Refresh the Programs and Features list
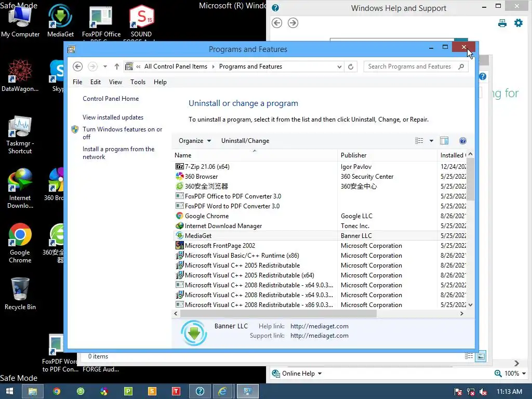Image resolution: width=532 pixels, height=399 pixels. point(351,66)
